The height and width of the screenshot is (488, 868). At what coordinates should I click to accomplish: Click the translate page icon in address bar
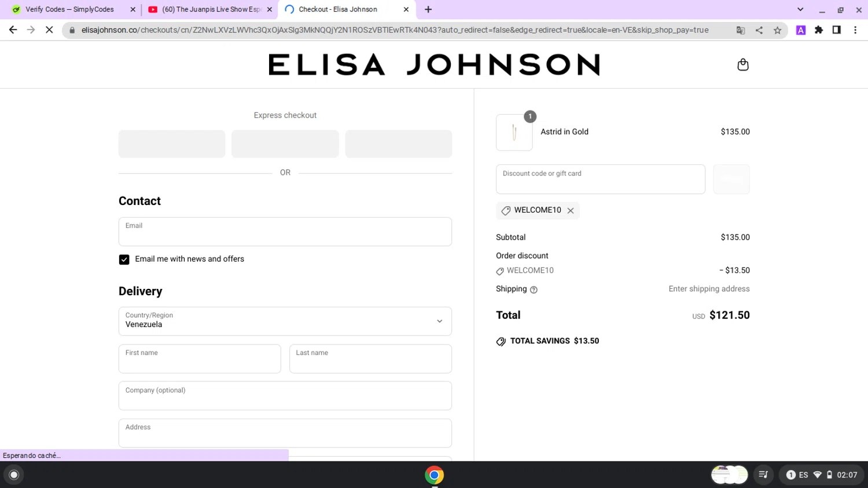tap(740, 30)
